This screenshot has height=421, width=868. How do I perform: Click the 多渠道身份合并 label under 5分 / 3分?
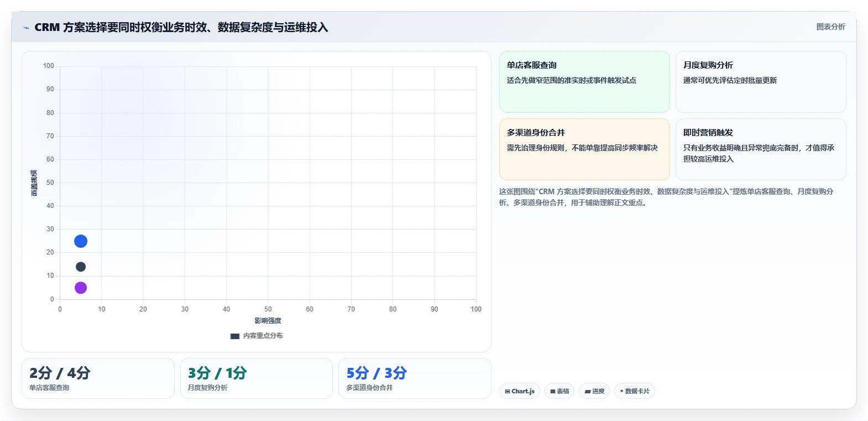[369, 388]
